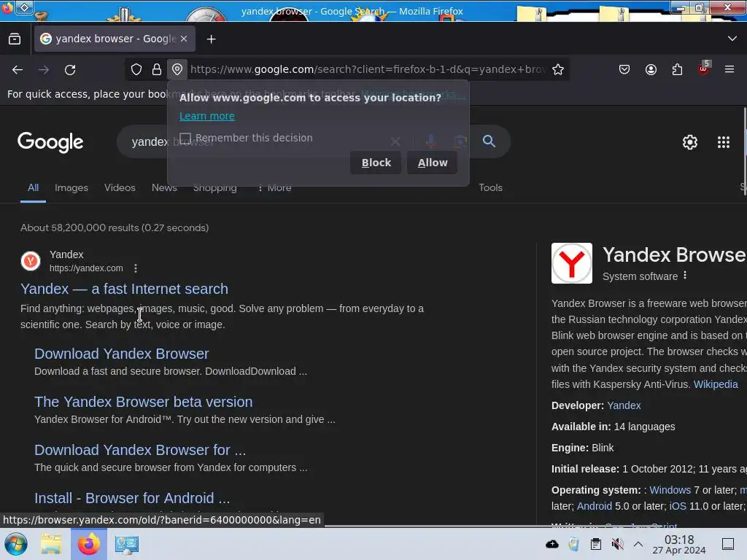This screenshot has width=747, height=560.
Task: Show desktop via taskbar corner button
Action: (x=728, y=544)
